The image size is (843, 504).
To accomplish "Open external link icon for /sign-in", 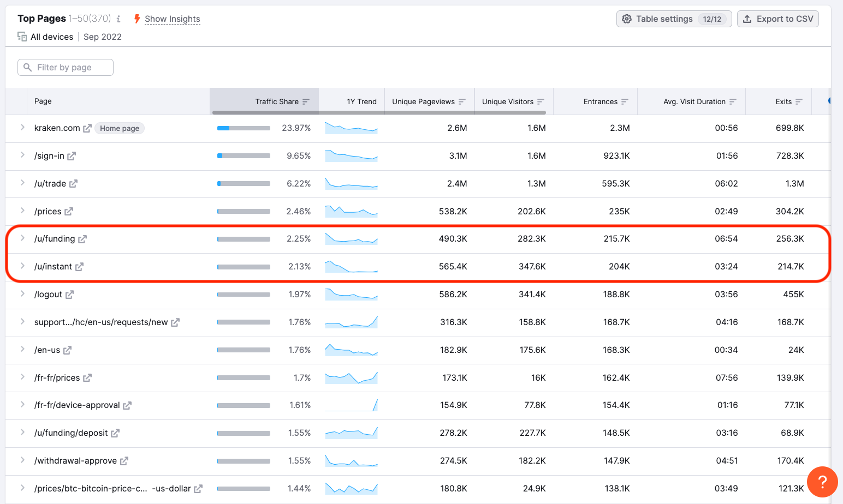I will tap(72, 156).
